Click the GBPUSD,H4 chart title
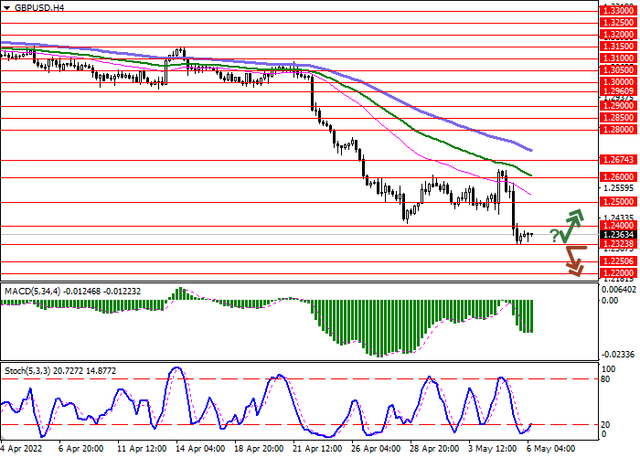 (x=39, y=8)
